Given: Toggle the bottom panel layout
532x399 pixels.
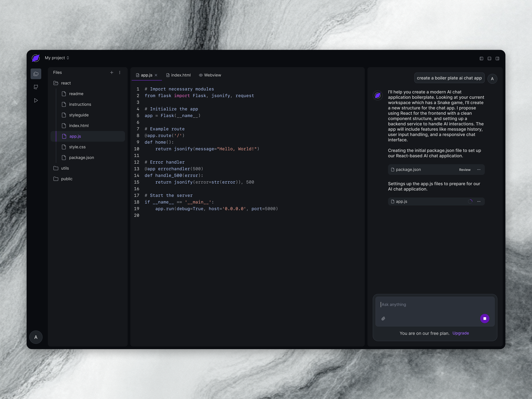Looking at the screenshot, I should pos(489,59).
